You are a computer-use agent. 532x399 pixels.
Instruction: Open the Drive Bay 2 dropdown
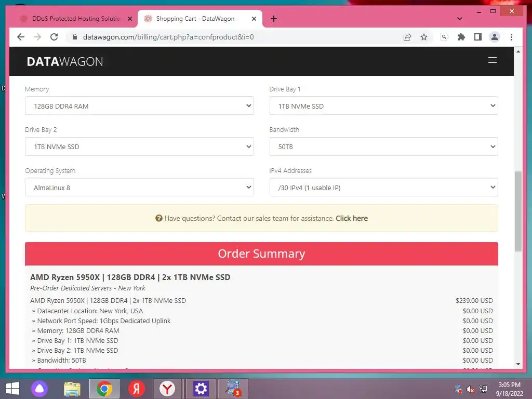[x=139, y=147]
